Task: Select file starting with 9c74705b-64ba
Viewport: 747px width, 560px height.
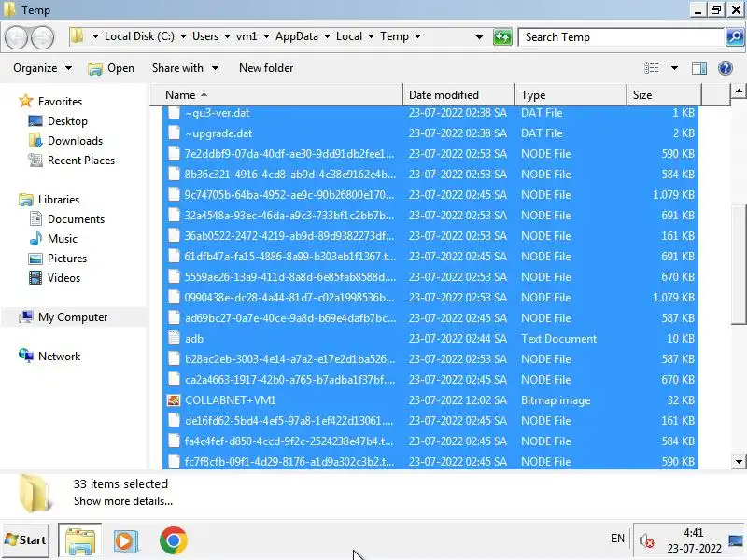Action: (289, 195)
